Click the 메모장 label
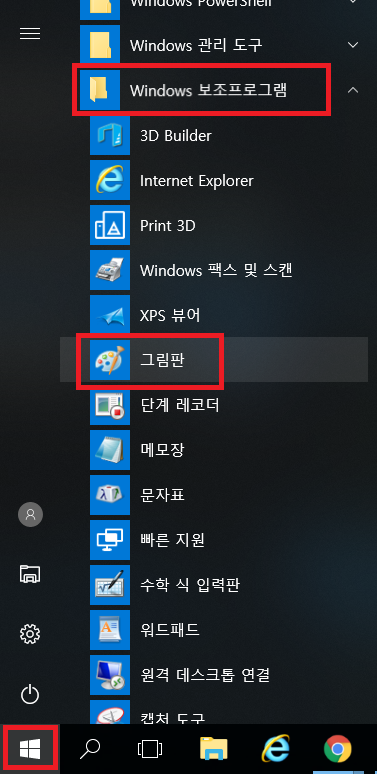The height and width of the screenshot is (774, 377). [x=162, y=450]
